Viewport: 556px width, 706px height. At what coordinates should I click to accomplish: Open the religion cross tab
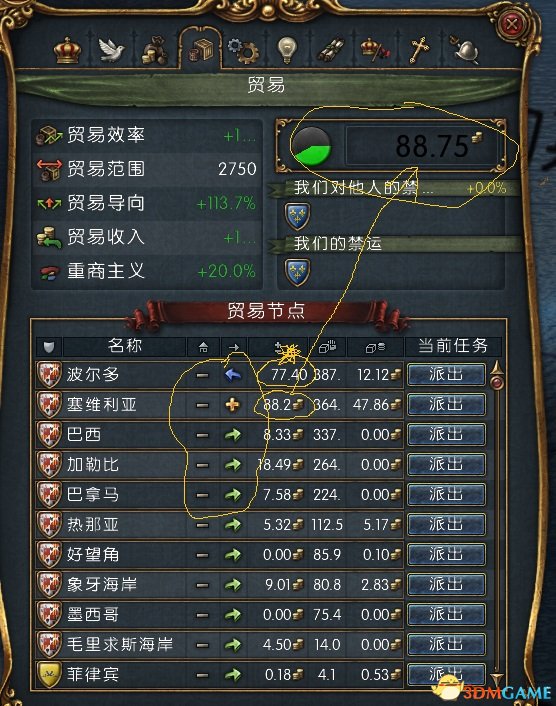click(419, 50)
